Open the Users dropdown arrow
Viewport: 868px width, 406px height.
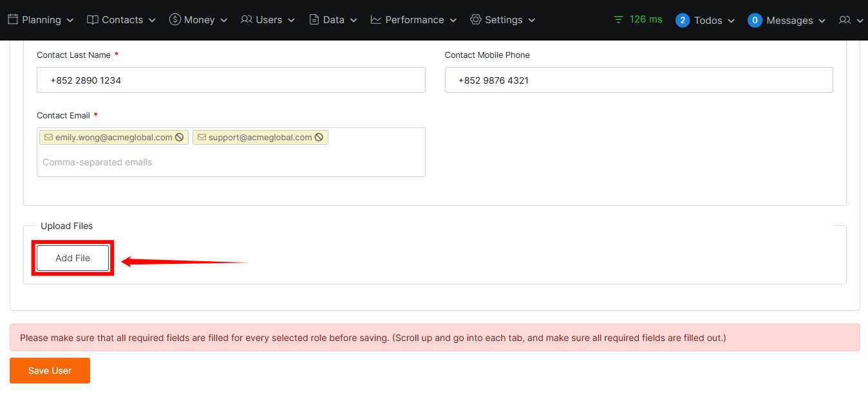[291, 21]
